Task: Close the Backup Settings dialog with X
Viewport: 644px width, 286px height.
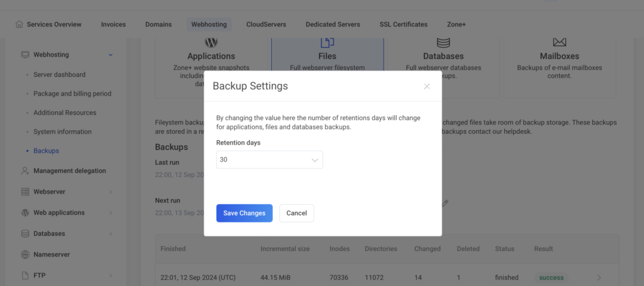Action: 426,87
